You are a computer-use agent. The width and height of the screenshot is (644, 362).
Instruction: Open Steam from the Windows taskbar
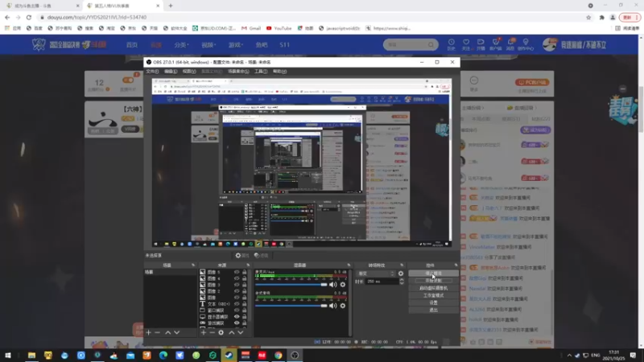click(x=229, y=356)
